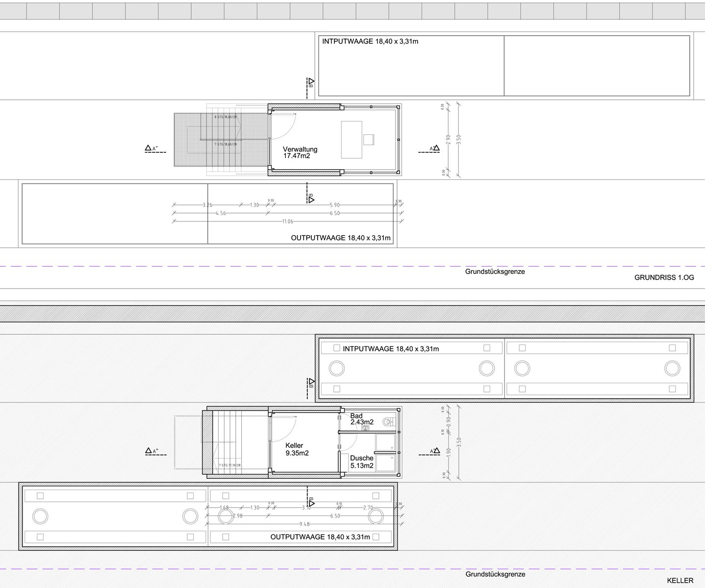705x588 pixels.
Task: Click the upper Grundstücksgrenze boundary label
Action: coord(495,271)
